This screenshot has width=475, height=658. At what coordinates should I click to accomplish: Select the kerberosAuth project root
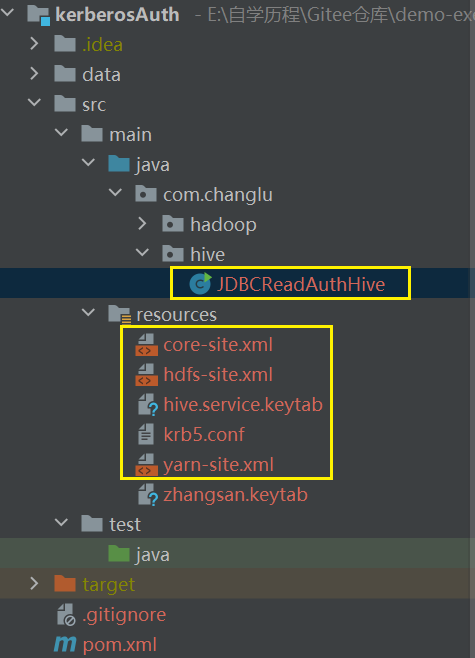tap(117, 15)
